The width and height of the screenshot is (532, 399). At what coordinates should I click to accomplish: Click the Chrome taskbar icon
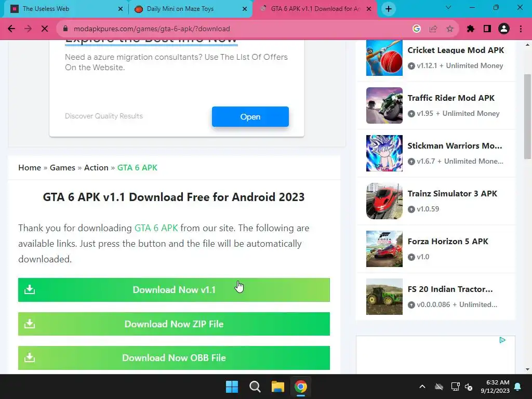click(x=301, y=387)
